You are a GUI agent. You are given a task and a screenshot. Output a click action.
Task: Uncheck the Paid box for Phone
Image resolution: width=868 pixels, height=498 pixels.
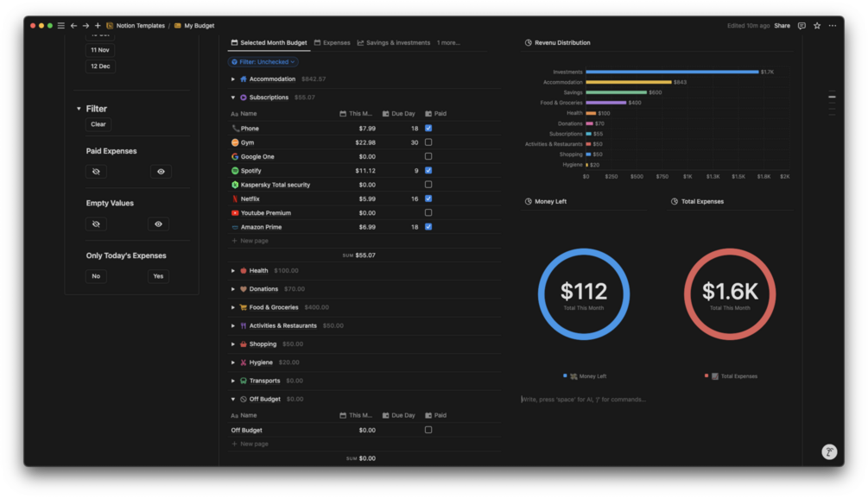pyautogui.click(x=428, y=128)
